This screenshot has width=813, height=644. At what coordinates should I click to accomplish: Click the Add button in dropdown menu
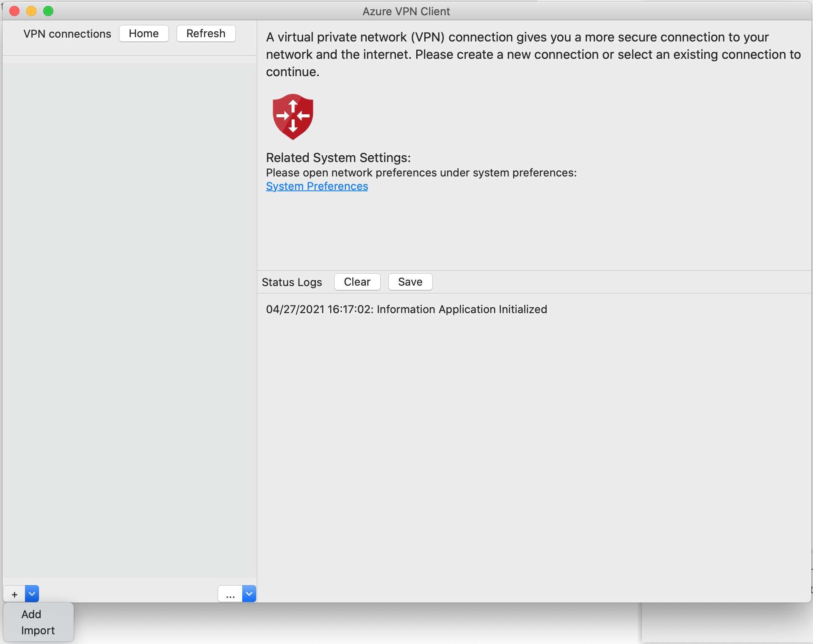pyautogui.click(x=31, y=614)
